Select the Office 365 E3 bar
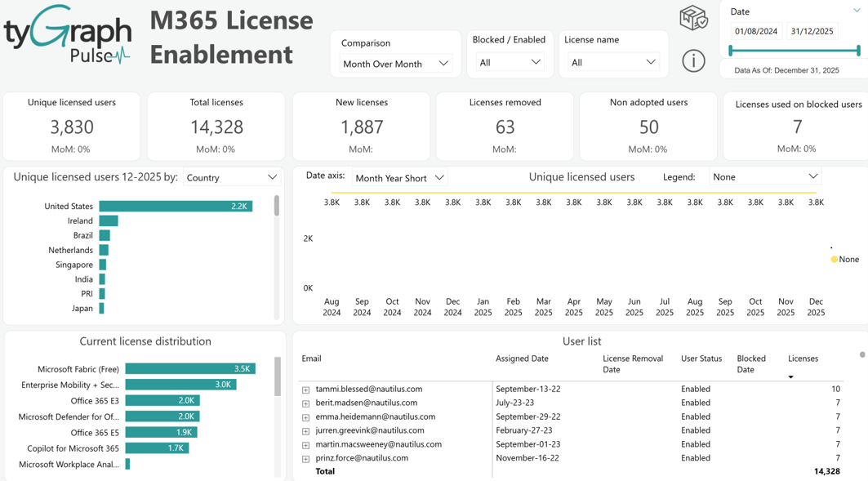The height and width of the screenshot is (481, 868). (x=162, y=400)
